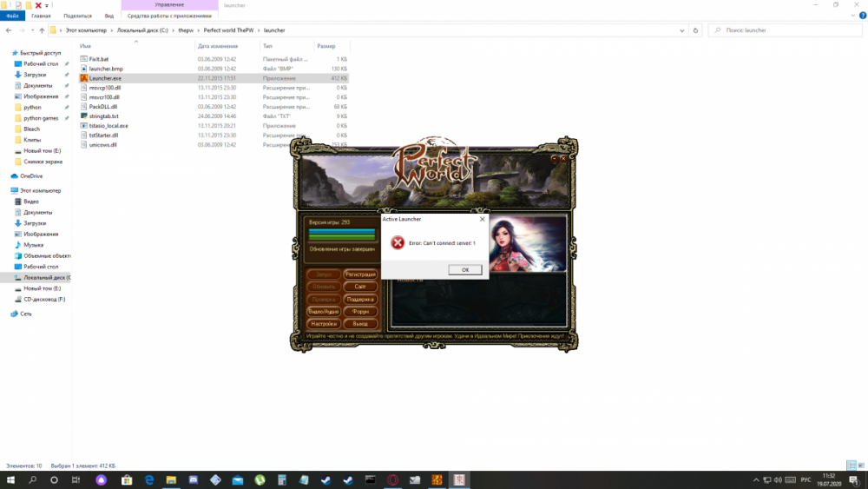Select the Launcher.exe file icon
The width and height of the screenshot is (868, 489).
(84, 77)
